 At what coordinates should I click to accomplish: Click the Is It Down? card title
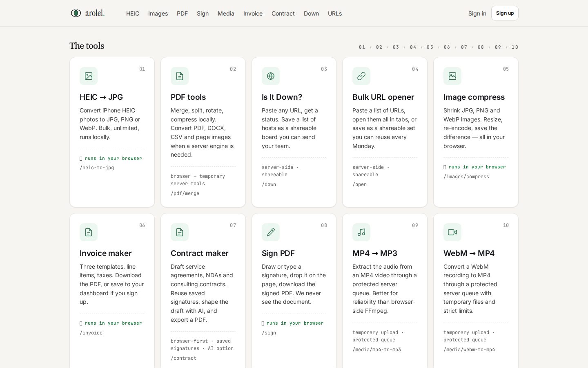pos(282,97)
